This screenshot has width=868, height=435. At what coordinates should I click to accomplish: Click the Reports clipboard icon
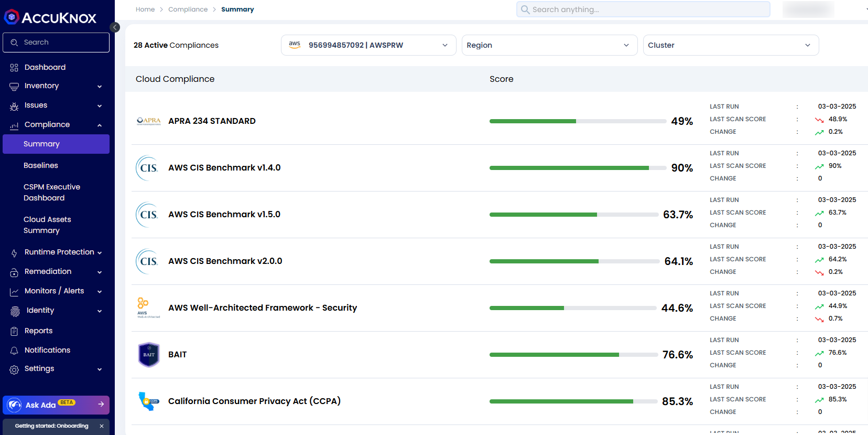pyautogui.click(x=14, y=331)
